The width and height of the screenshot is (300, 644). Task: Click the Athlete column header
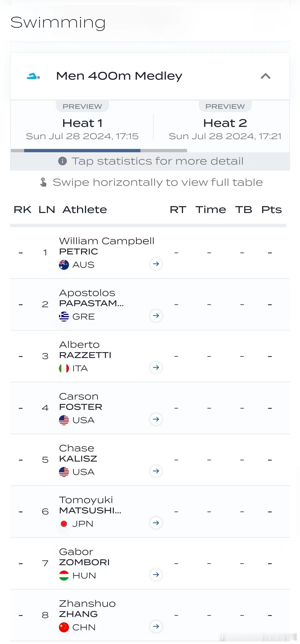pyautogui.click(x=85, y=209)
